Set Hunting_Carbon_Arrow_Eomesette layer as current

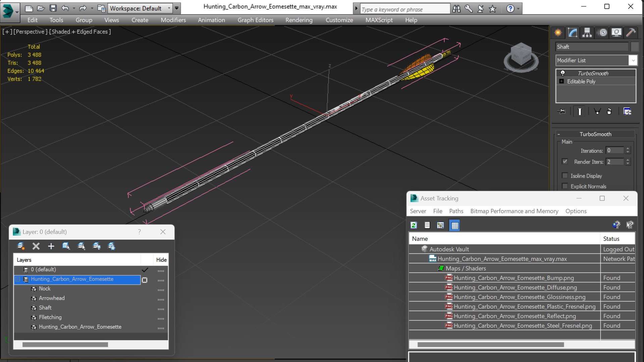[x=145, y=280]
